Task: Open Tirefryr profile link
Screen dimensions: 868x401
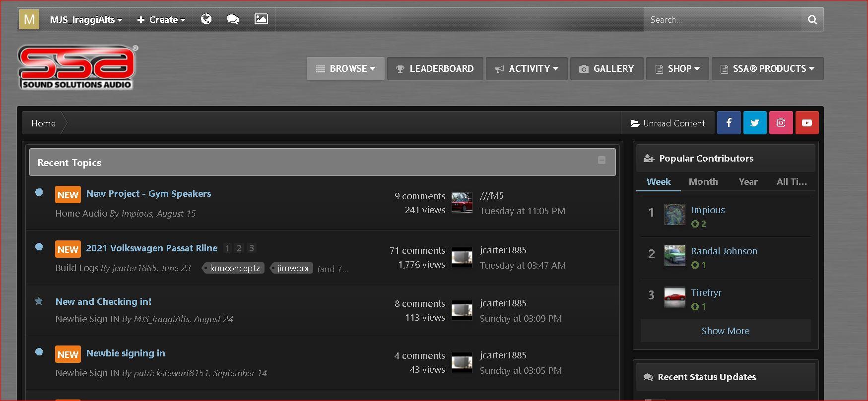Action: 706,292
